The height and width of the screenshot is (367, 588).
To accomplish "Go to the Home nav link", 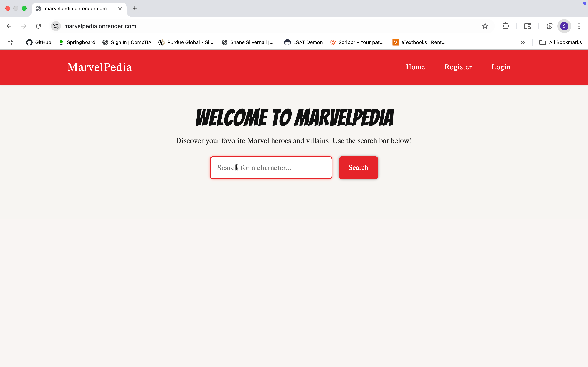I will pos(415,67).
